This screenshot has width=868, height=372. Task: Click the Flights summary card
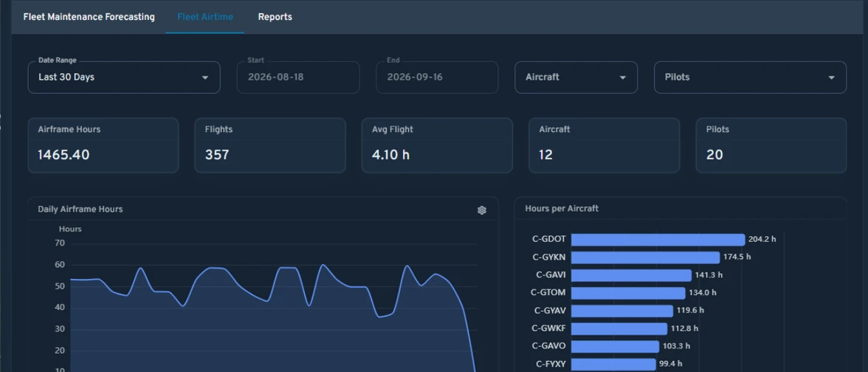[270, 145]
